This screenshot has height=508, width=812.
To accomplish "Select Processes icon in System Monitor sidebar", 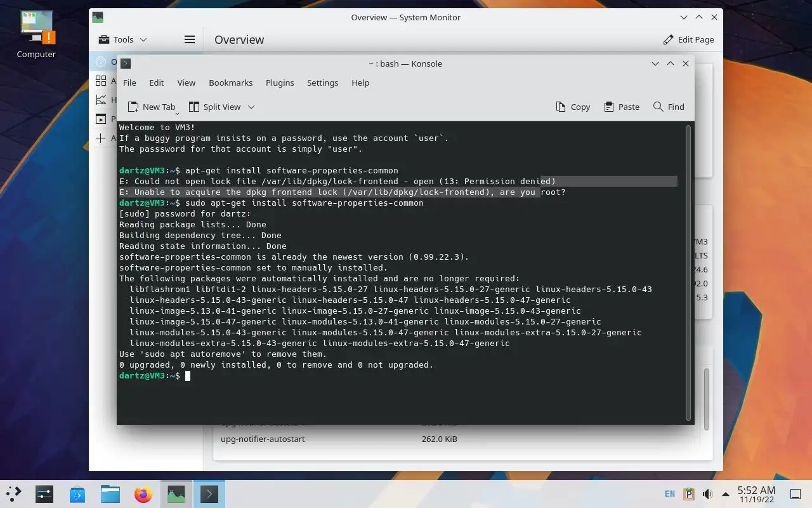I will (100, 119).
